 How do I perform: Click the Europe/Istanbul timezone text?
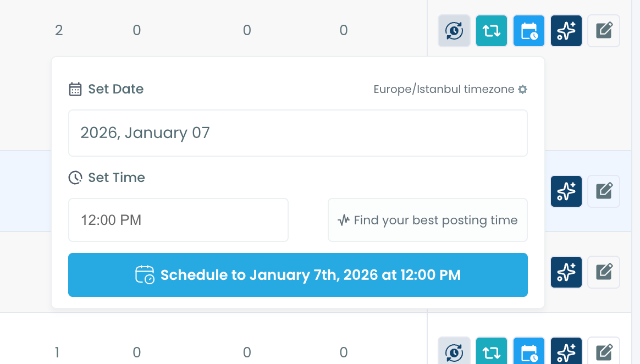444,89
